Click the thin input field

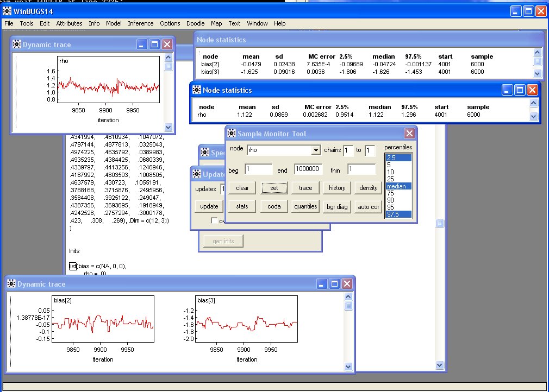click(x=361, y=169)
